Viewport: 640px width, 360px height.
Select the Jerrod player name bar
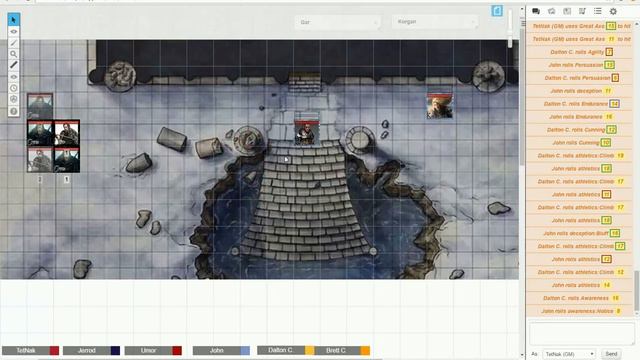pyautogui.click(x=87, y=350)
